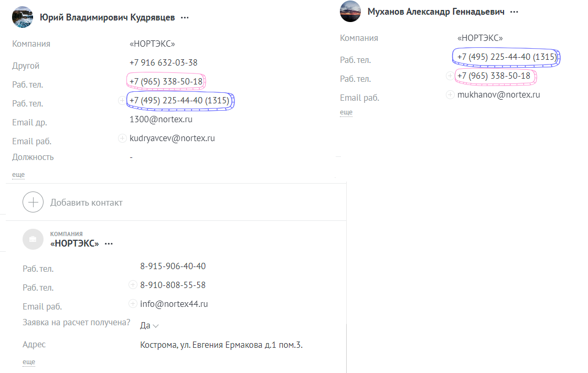Click the plus icon beside kudryavcev@nortex.ru

[x=122, y=138]
